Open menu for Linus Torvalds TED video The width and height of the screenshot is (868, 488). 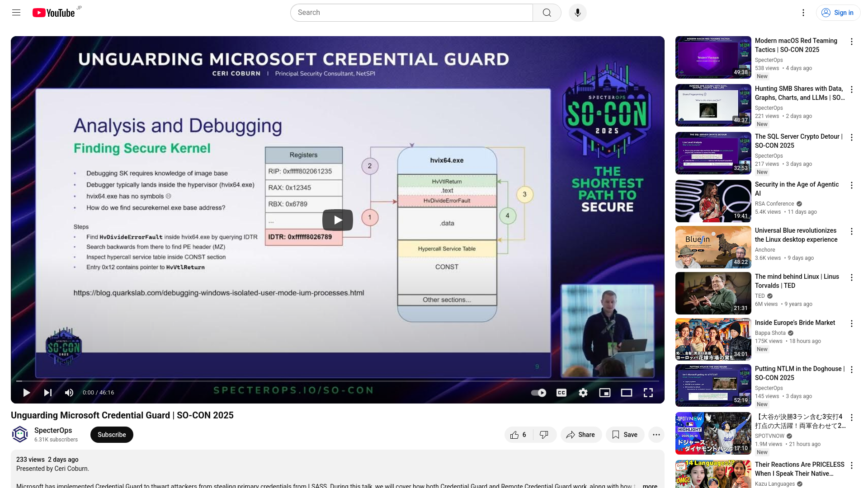pos(852,277)
